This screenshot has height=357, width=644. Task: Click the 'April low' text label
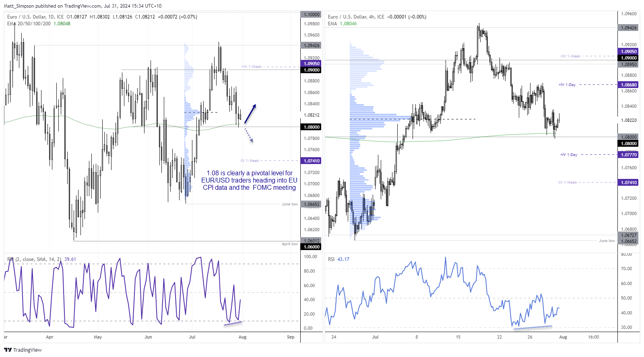point(290,244)
